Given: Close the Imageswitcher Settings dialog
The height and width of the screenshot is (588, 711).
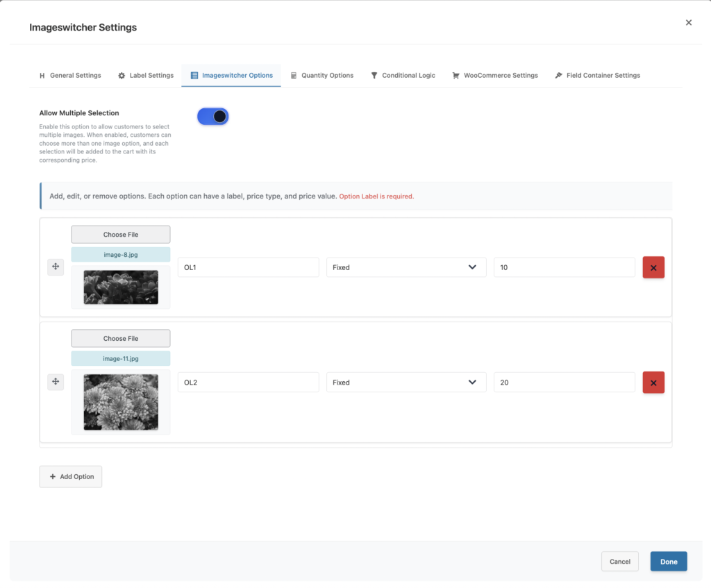Looking at the screenshot, I should tap(689, 23).
